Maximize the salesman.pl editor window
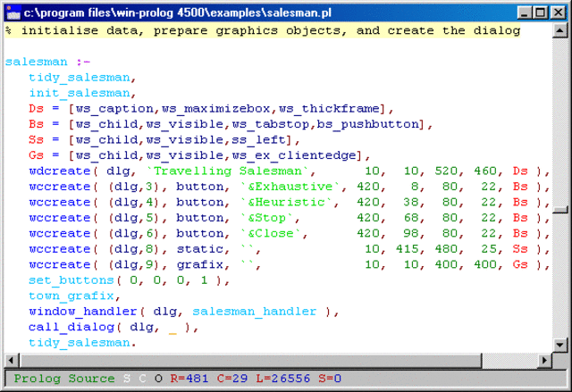This screenshot has width=572, height=392. point(540,13)
